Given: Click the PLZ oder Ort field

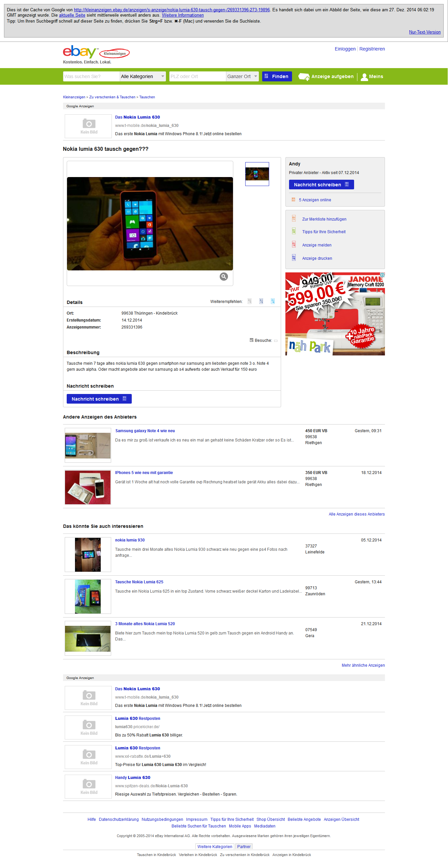Looking at the screenshot, I should coord(197,76).
